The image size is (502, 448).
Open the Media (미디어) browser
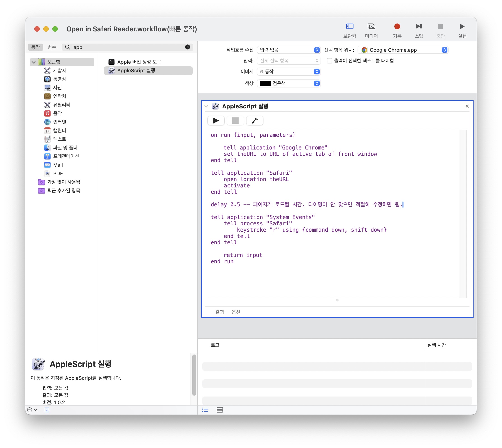click(x=371, y=27)
